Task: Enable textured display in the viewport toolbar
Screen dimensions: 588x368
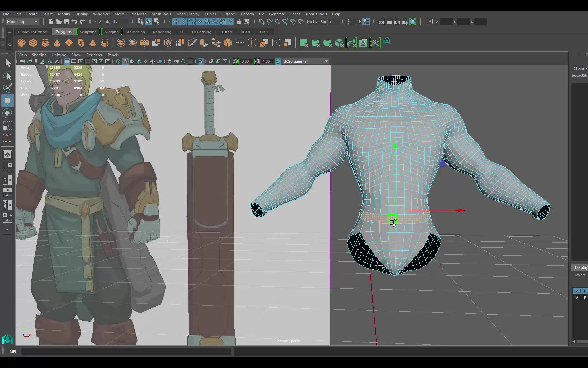Action: [139, 61]
